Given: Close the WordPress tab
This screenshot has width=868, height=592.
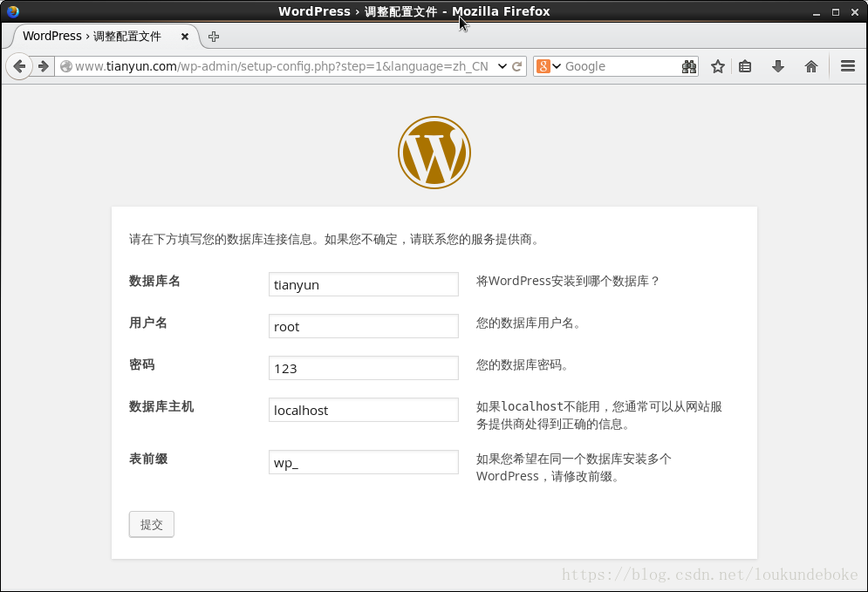Looking at the screenshot, I should (x=185, y=37).
